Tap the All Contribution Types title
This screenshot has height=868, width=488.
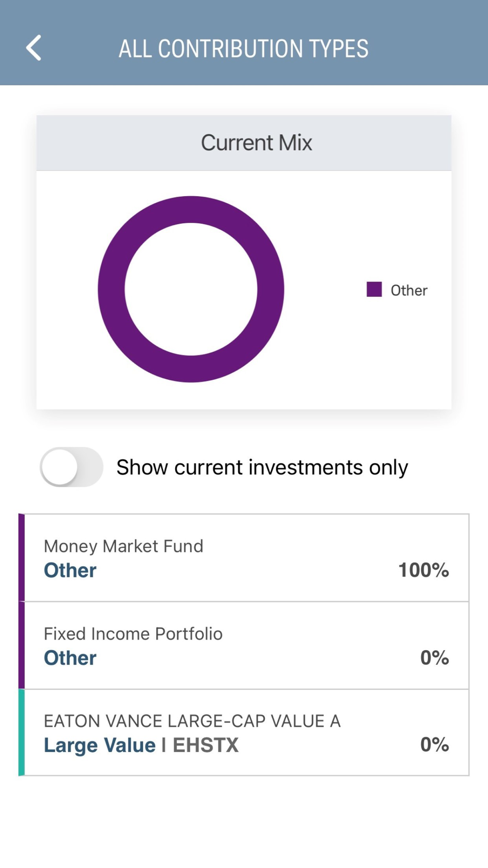click(244, 49)
